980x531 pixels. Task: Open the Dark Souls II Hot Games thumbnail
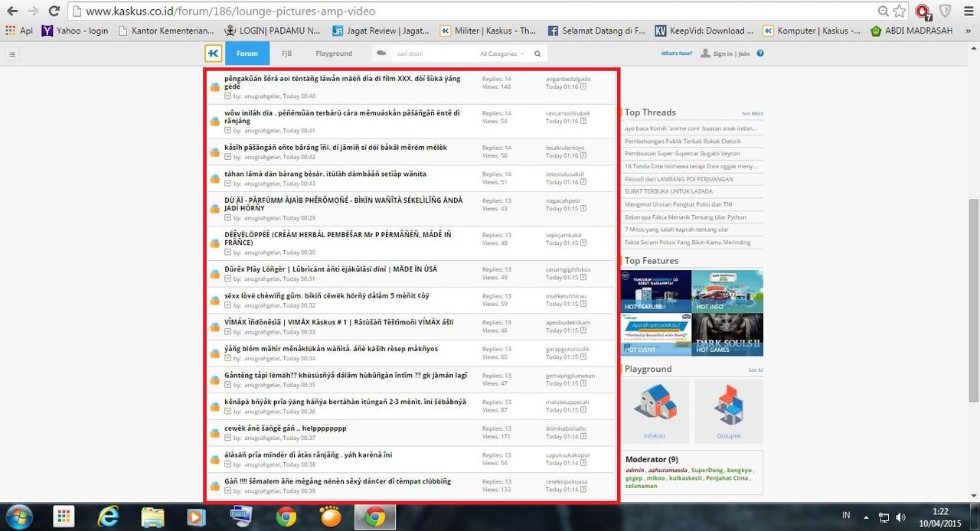(727, 335)
